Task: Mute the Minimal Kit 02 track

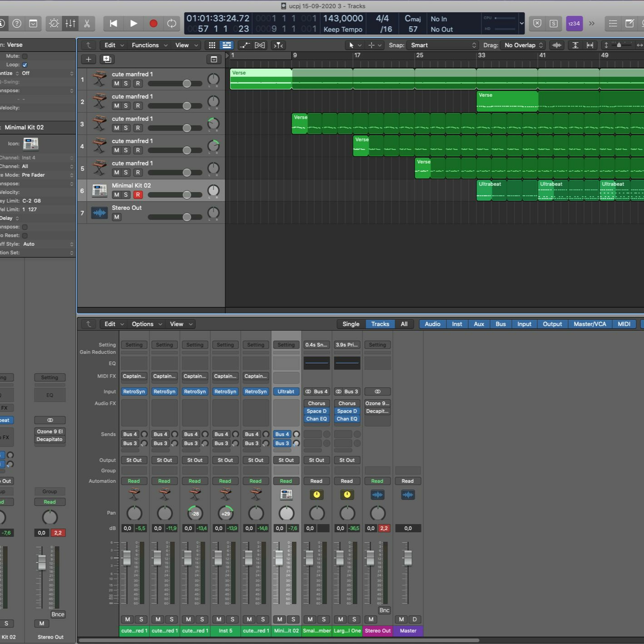Action: click(x=116, y=195)
